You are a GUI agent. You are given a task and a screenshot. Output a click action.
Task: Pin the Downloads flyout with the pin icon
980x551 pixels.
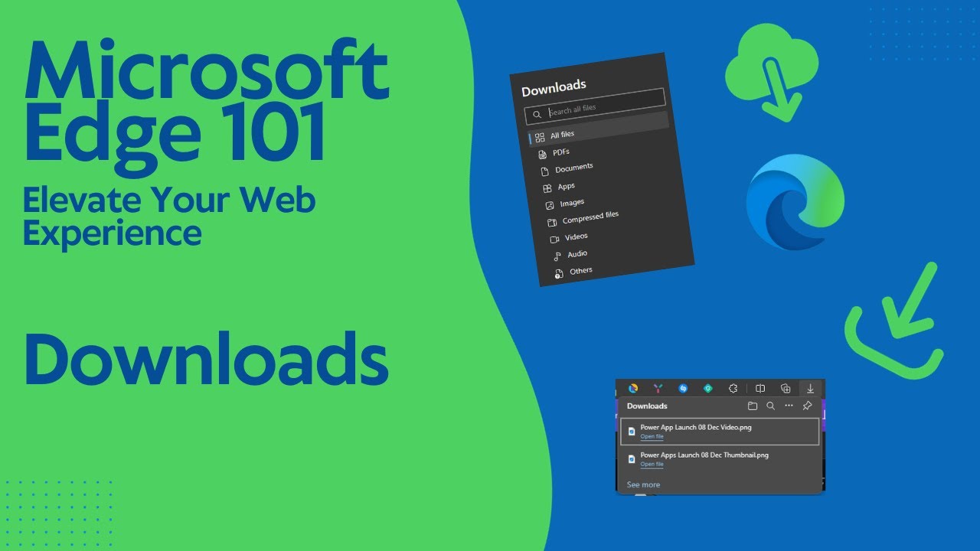pyautogui.click(x=807, y=406)
